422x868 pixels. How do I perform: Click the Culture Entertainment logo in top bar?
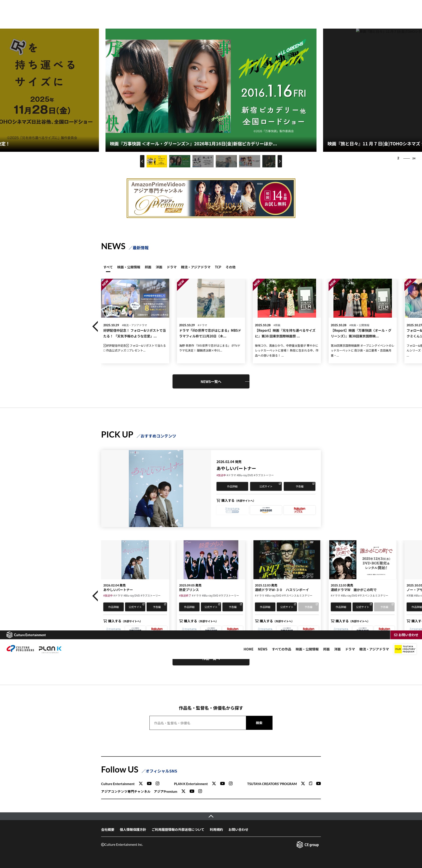(26, 635)
